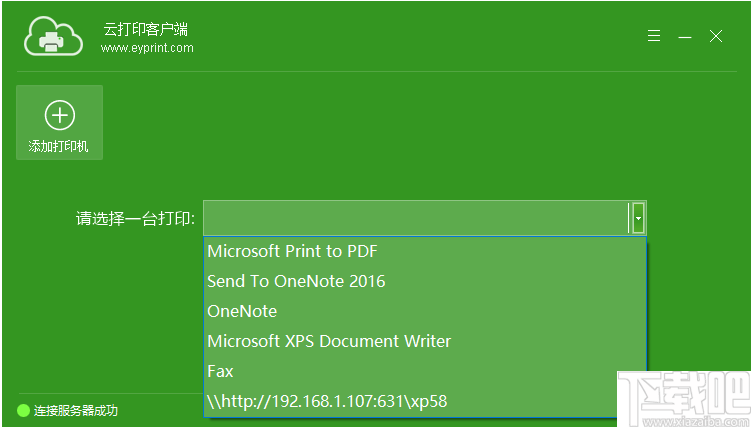Click the green connection status indicator
The image size is (753, 427).
23,410
